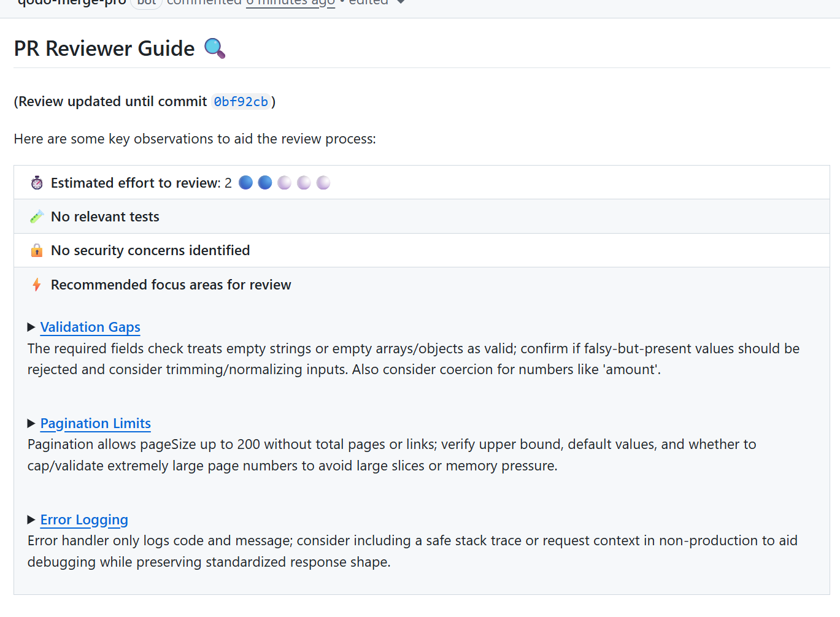Click the second blue effort circle
840x617 pixels.
coord(264,182)
